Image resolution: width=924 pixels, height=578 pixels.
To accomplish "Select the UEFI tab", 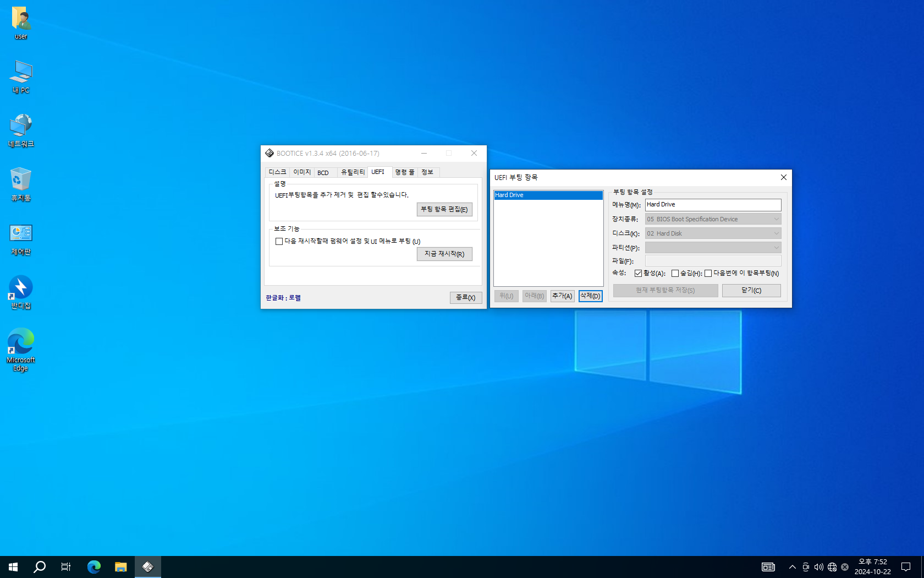I will point(378,172).
